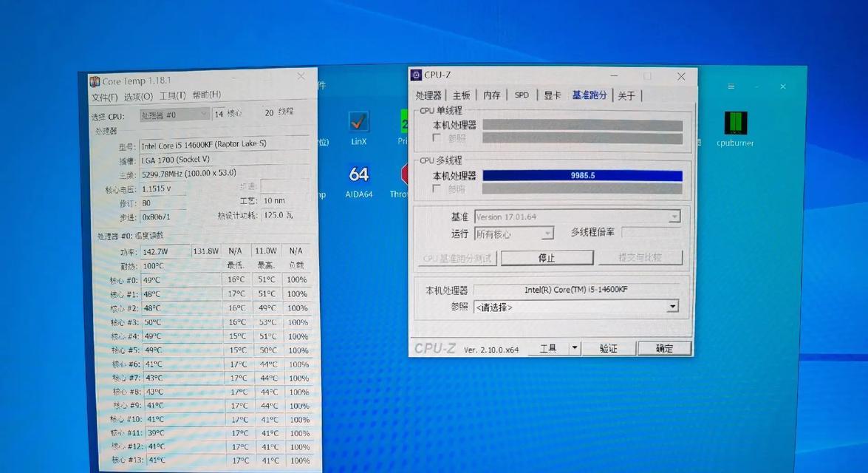This screenshot has height=473, width=868.
Task: Switch to the 主板 tab in CPU-Z
Action: tap(461, 95)
